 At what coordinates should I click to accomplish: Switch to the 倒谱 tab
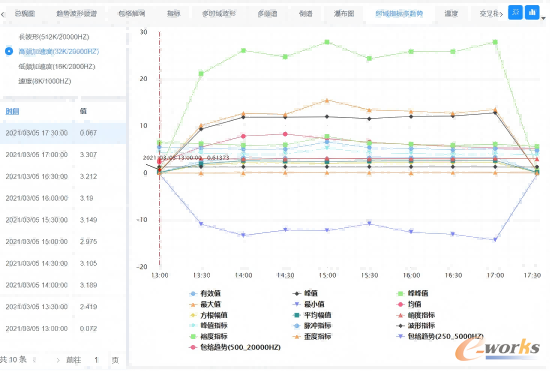click(x=306, y=14)
